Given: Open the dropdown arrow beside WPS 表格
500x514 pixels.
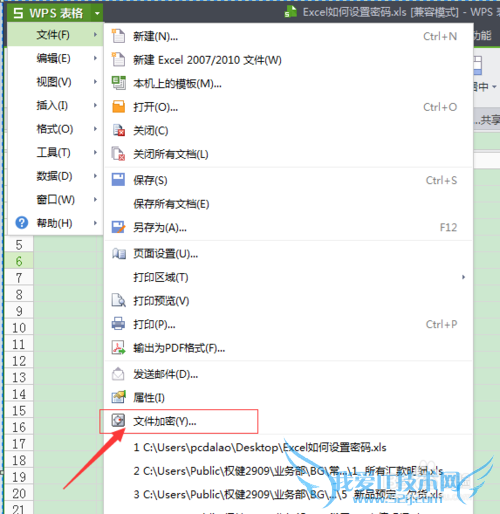Looking at the screenshot, I should pos(97,13).
